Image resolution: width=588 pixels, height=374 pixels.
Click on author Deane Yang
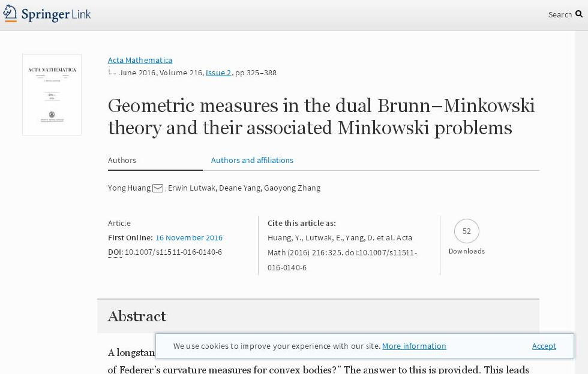[239, 188]
